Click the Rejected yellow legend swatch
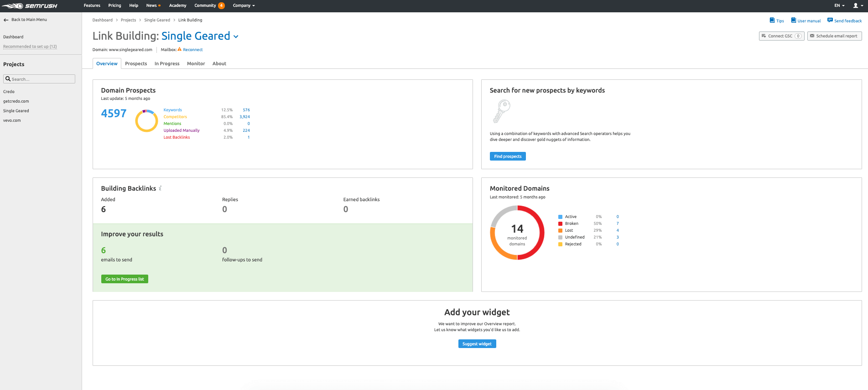This screenshot has height=390, width=868. point(560,244)
